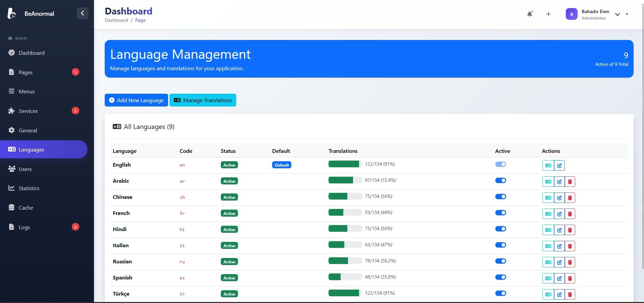This screenshot has height=303, width=644.
Task: Toggle the Italian language active switch
Action: [x=500, y=245]
